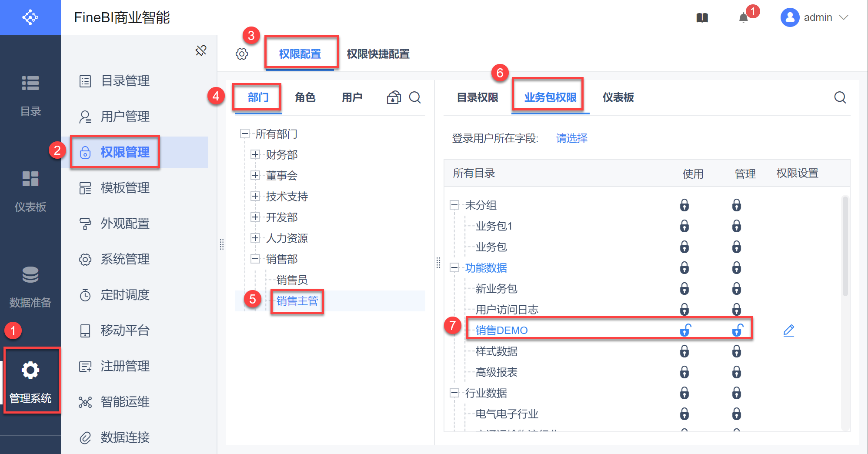Click the permissions list vertical scrollbar
The width and height of the screenshot is (868, 454).
point(845,246)
